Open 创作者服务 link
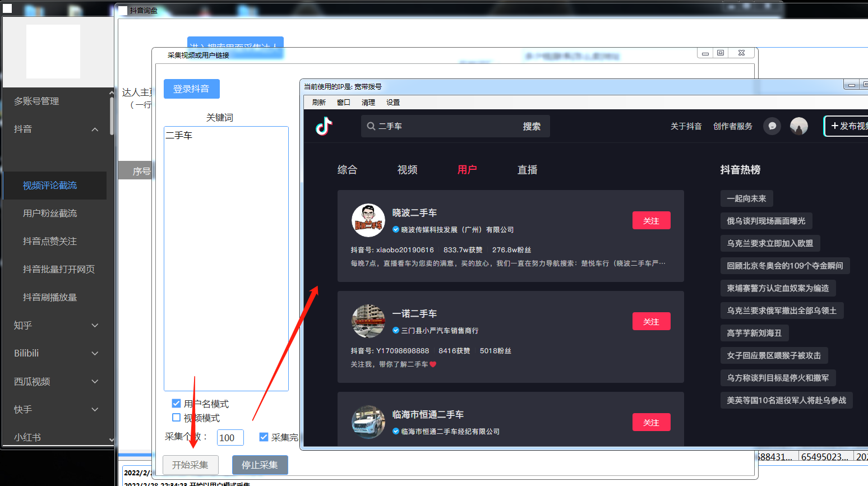Image resolution: width=868 pixels, height=486 pixels. click(733, 126)
